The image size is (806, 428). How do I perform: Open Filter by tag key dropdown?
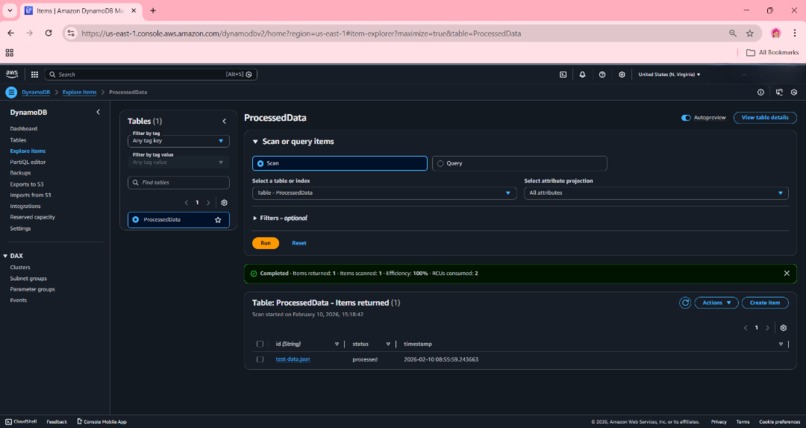[178, 141]
